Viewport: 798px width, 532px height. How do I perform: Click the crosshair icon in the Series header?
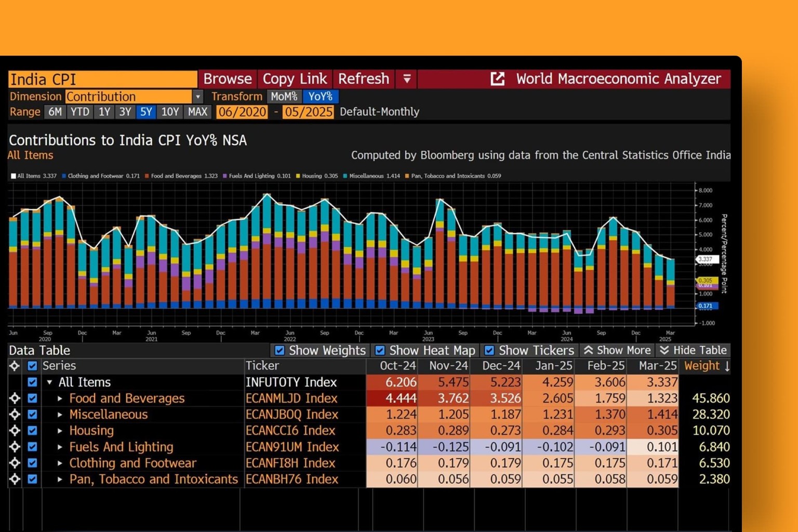(15, 366)
